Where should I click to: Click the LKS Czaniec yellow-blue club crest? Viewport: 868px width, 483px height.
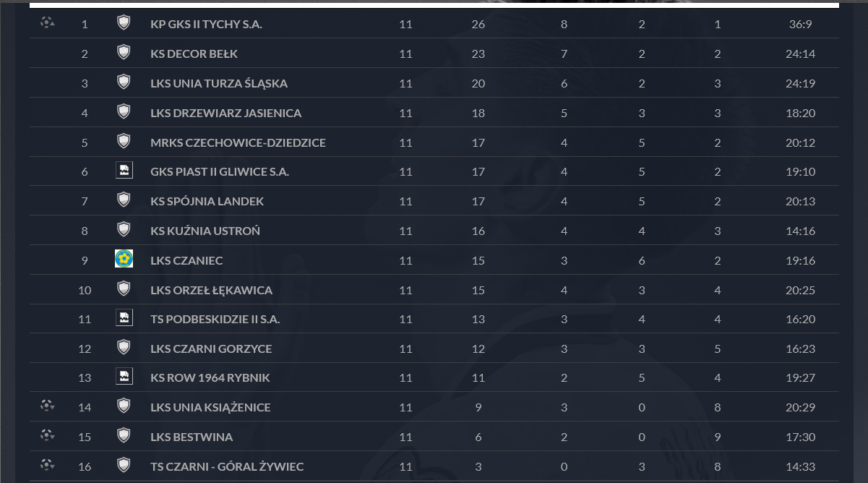(124, 259)
